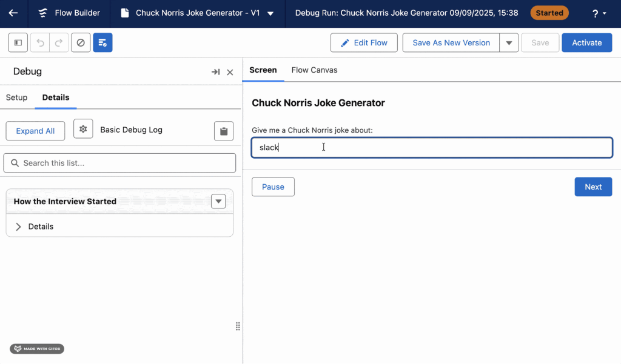
Task: Click the stop debug circle-slash icon
Action: coord(81,42)
